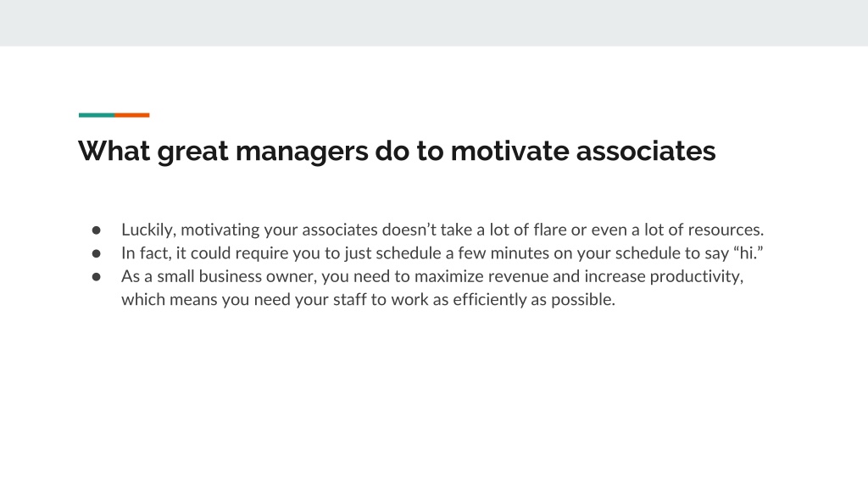Click the quoted word "hi." in second bullet

[x=748, y=253]
